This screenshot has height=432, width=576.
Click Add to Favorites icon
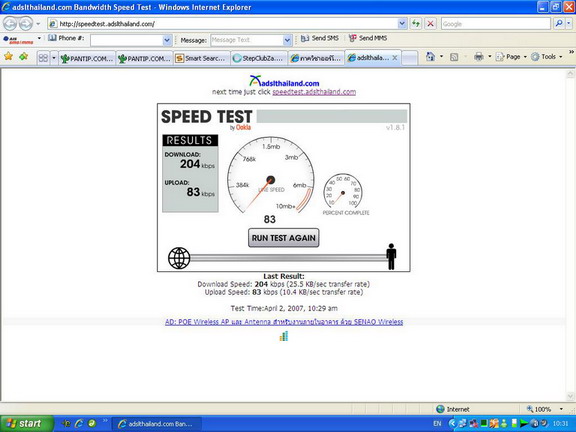[x=24, y=56]
